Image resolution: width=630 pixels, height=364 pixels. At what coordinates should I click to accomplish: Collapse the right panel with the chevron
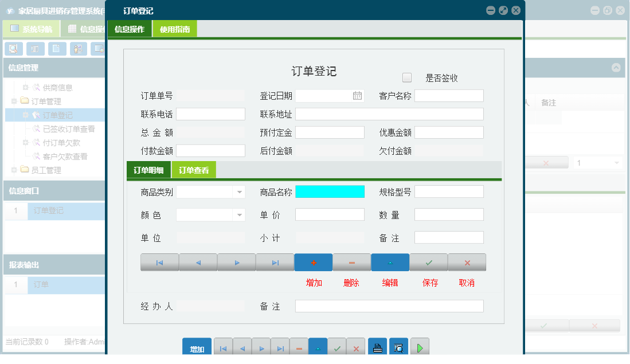(x=616, y=68)
